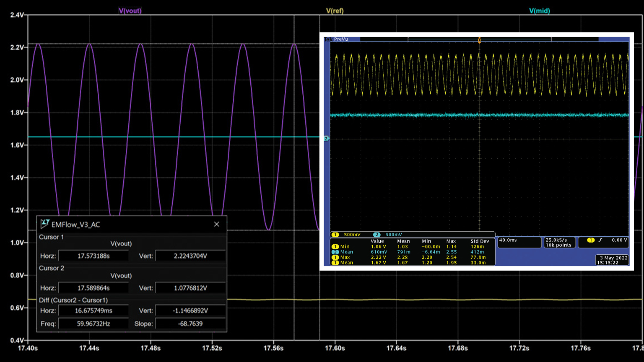Click the channel 2 ground reference marker
Image resolution: width=644 pixels, height=362 pixels.
pyautogui.click(x=326, y=139)
